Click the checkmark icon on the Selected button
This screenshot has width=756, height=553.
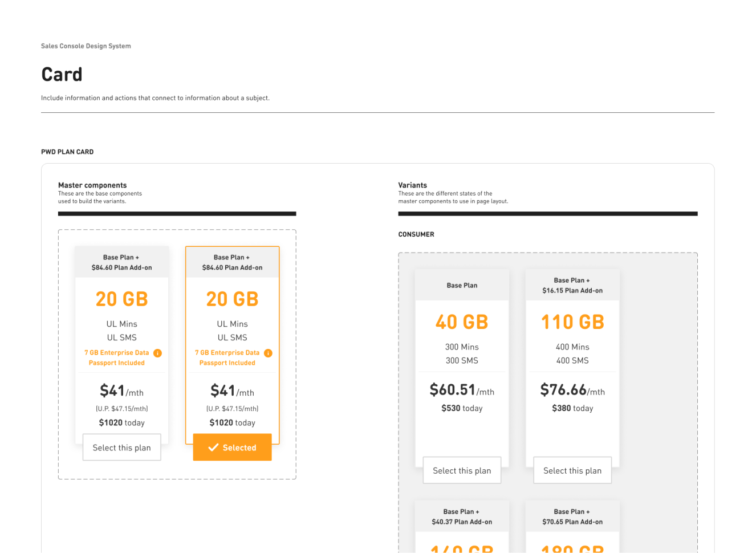point(213,448)
